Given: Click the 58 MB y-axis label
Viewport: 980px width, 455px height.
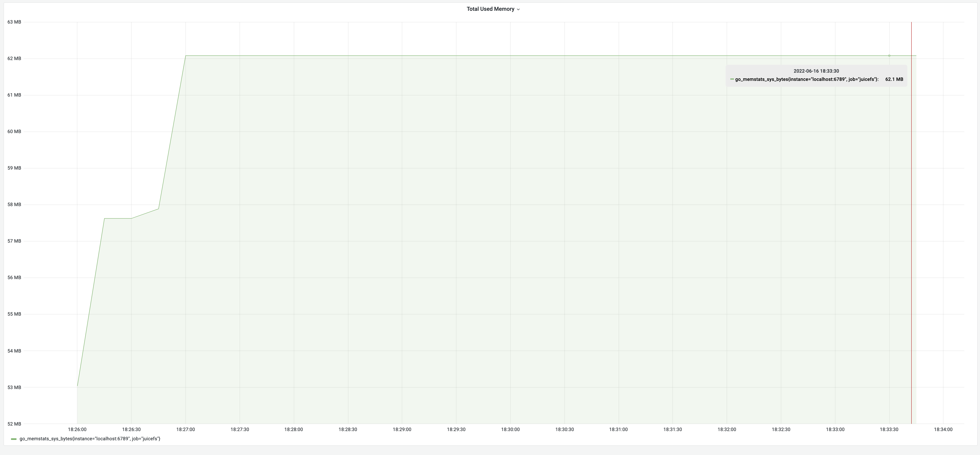Looking at the screenshot, I should tap(15, 205).
